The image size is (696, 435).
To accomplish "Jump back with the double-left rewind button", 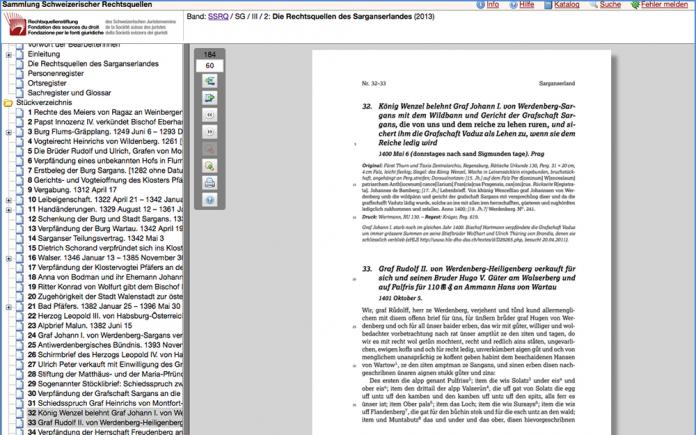I will click(x=210, y=115).
